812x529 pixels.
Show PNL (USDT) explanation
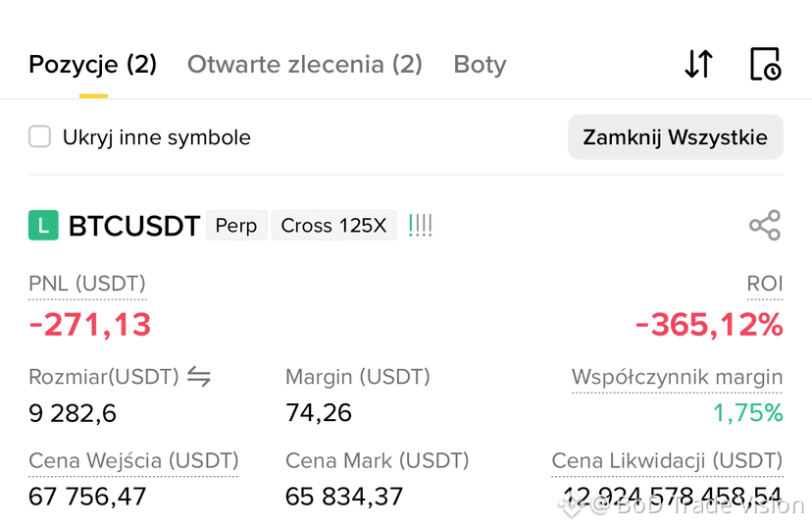87,284
